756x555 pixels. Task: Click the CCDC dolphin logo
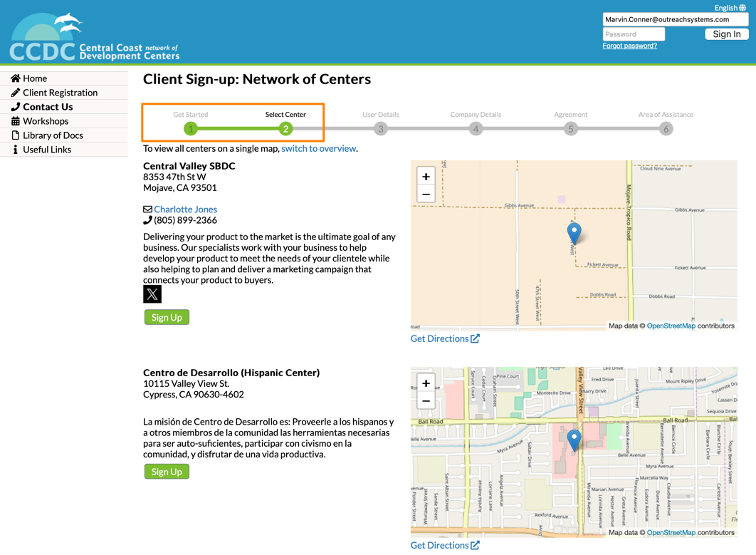click(x=94, y=37)
